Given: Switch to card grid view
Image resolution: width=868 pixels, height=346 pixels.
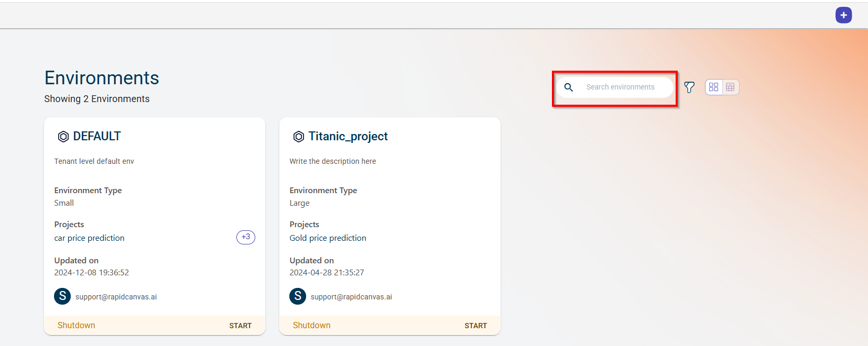Looking at the screenshot, I should coord(713,87).
